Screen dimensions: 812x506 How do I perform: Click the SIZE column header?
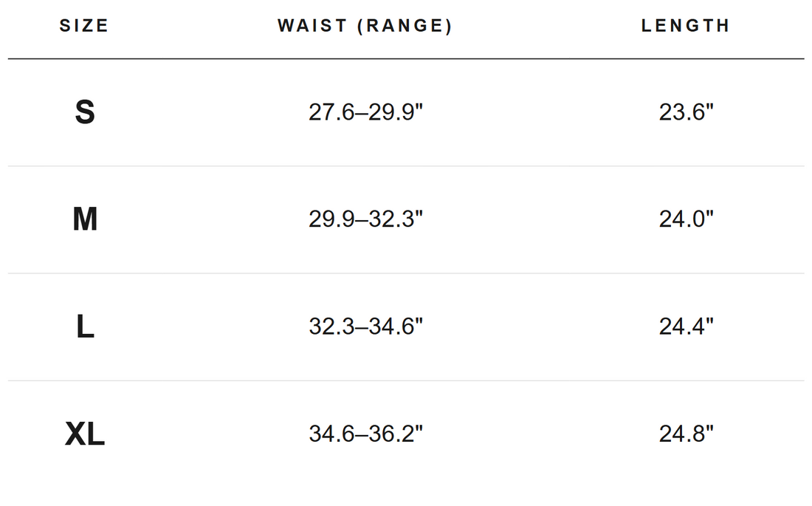84,25
